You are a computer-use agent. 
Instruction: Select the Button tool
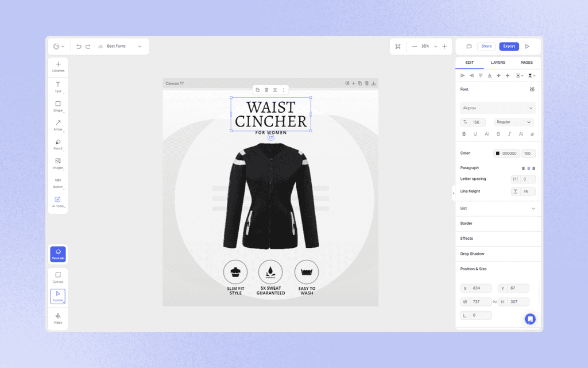pos(57,183)
